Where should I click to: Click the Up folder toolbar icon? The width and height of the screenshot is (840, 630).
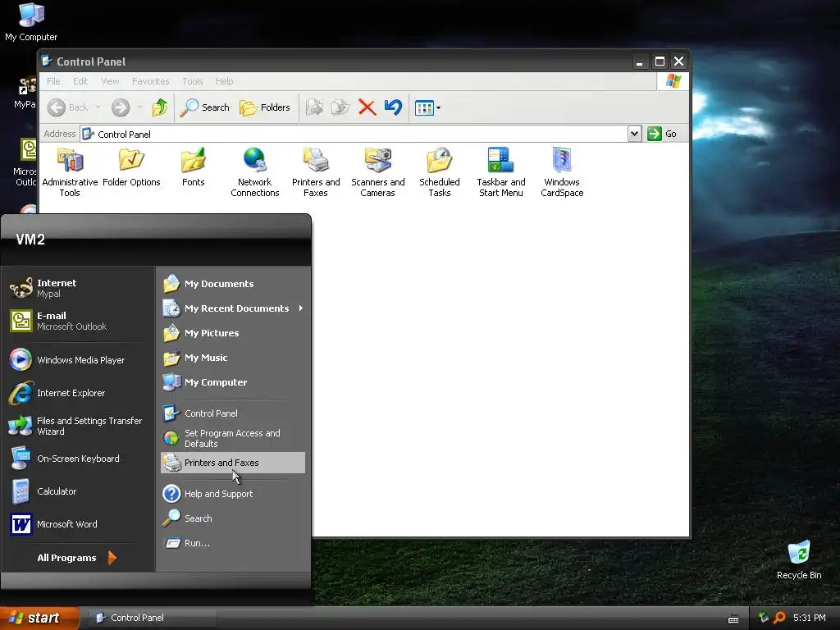point(160,107)
